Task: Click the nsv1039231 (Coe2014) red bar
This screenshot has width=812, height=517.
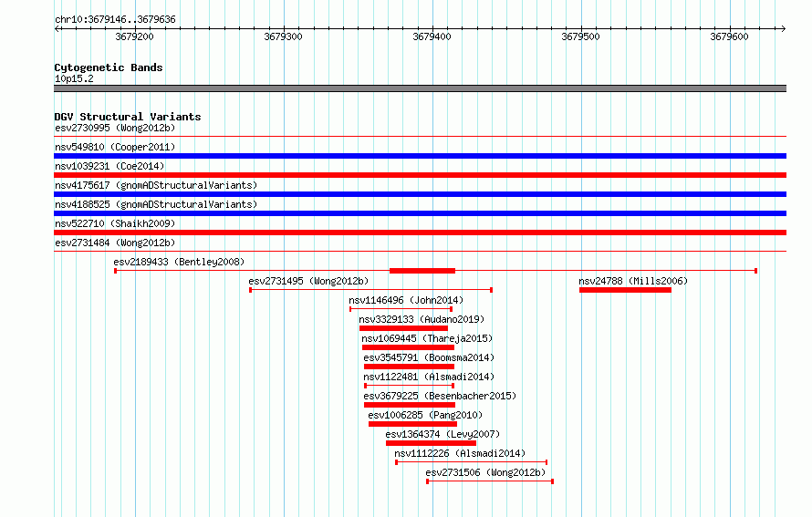Action: click(x=420, y=175)
